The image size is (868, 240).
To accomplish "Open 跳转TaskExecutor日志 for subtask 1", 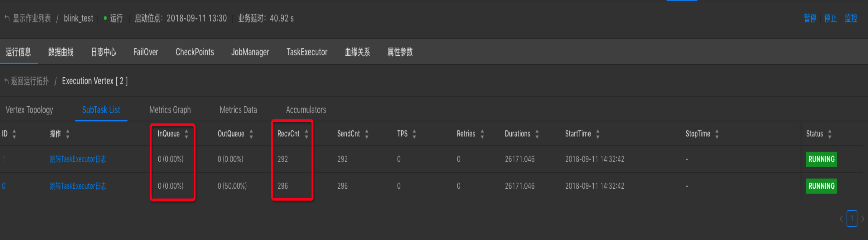I will point(78,159).
